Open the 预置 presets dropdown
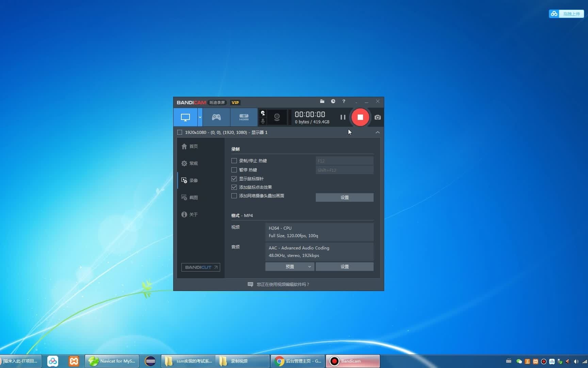 point(290,266)
